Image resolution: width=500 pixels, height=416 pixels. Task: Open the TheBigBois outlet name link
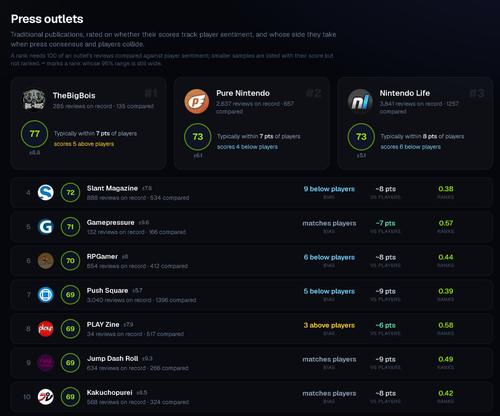pos(74,96)
